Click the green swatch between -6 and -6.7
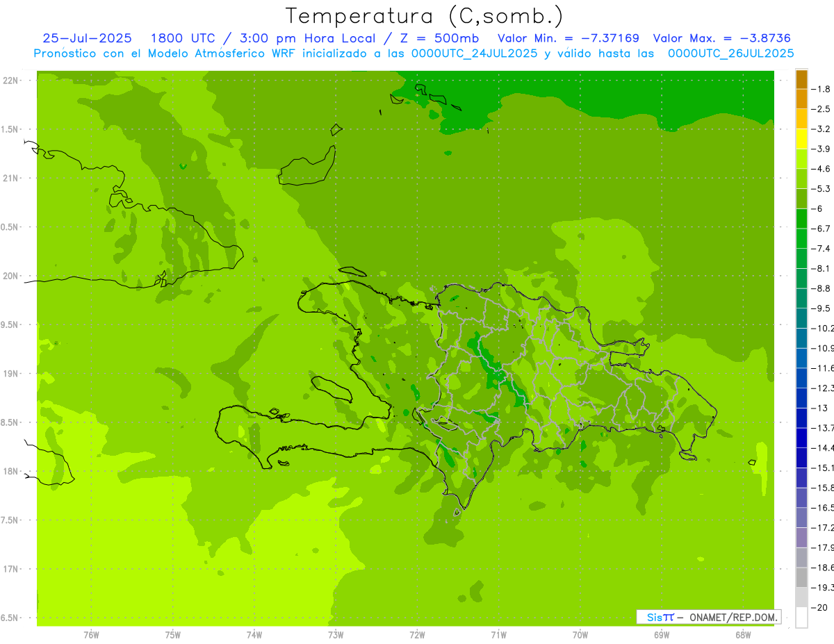834x644 pixels. click(801, 219)
